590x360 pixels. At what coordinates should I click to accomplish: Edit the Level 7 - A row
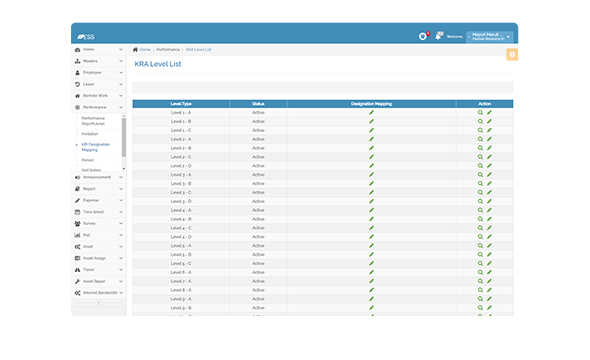pos(489,281)
